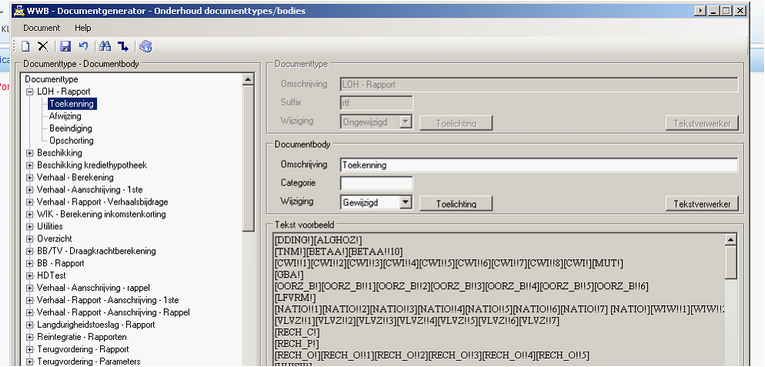Image resolution: width=765 pixels, height=367 pixels.
Task: Click the empty Categorie input field
Action: (376, 184)
